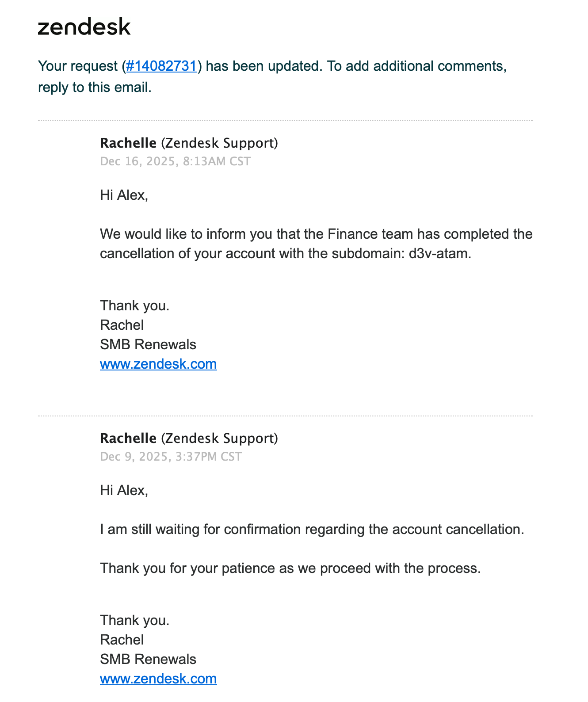
Task: Click the "Dec 9, 2025, 3:37PM CST" timestamp
Action: point(171,457)
